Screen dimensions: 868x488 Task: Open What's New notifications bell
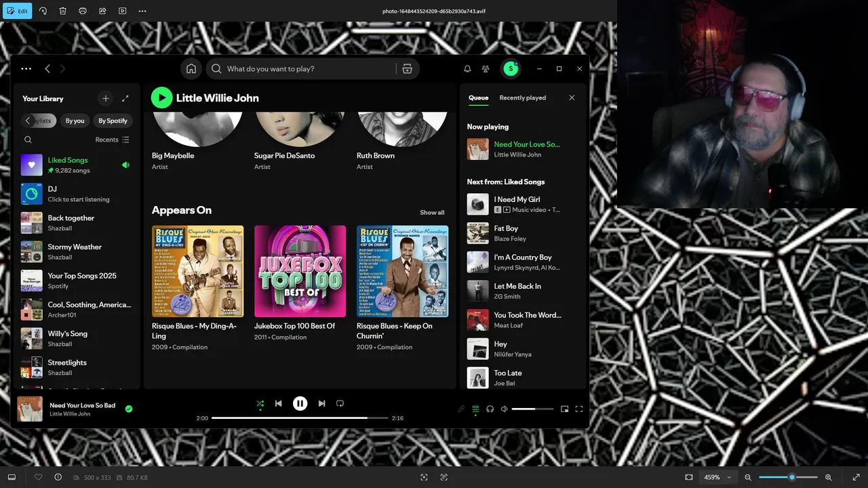click(x=467, y=68)
